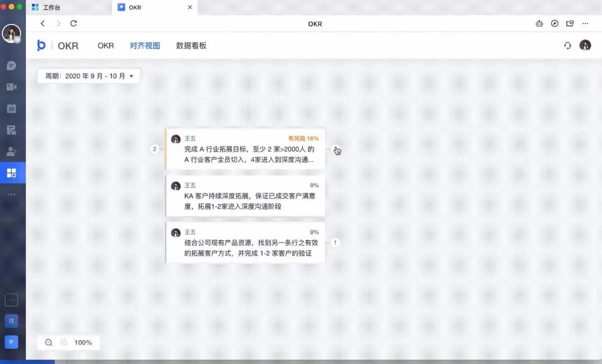The height and width of the screenshot is (364, 602).
Task: Open the 周期 2020年9月-10月 dropdown
Action: [x=89, y=76]
